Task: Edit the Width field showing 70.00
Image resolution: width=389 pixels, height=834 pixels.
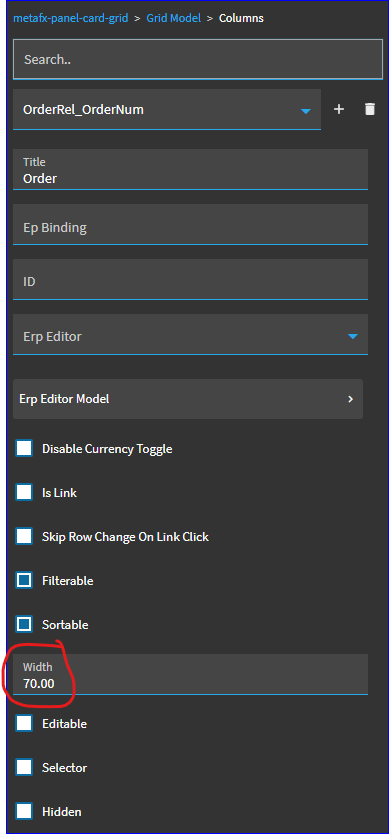Action: (191, 674)
